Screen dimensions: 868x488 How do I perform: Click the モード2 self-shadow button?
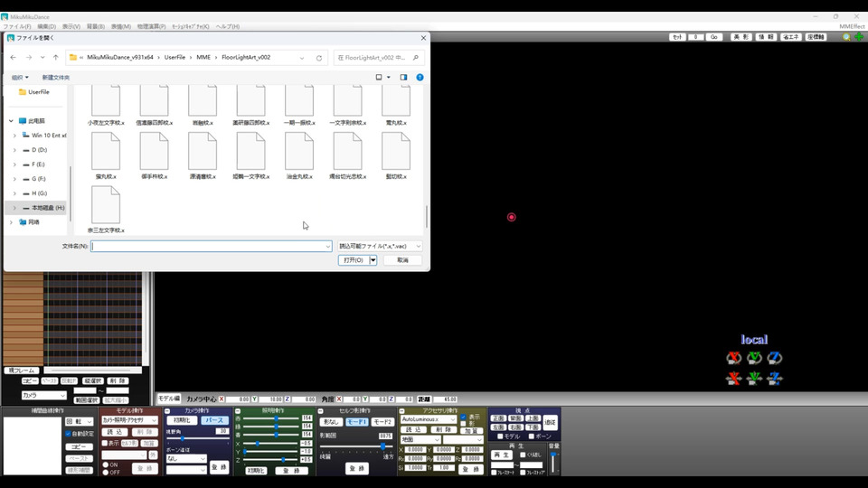tap(382, 422)
